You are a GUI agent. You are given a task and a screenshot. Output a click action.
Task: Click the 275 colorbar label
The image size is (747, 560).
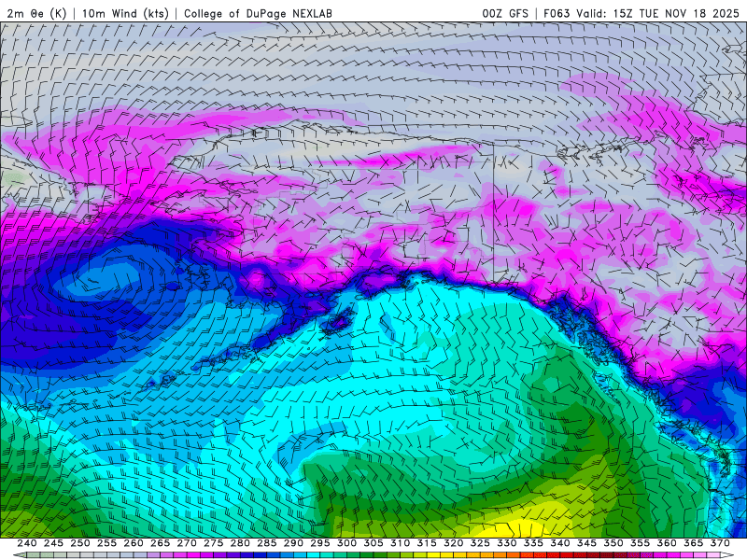pos(214,543)
